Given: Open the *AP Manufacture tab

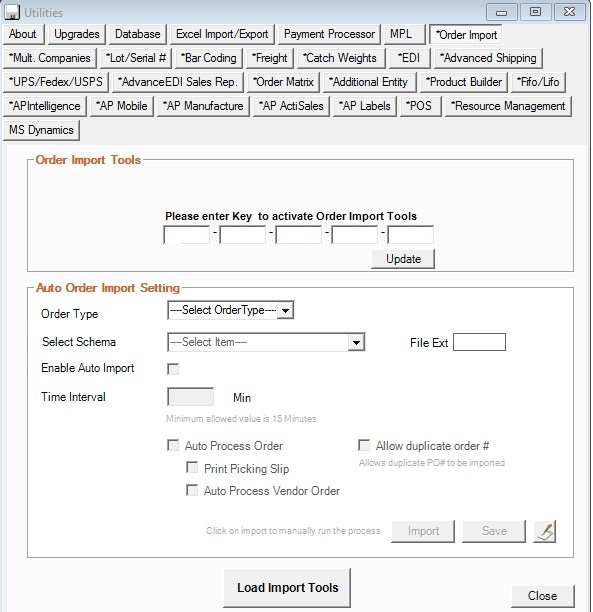Looking at the screenshot, I should pyautogui.click(x=203, y=106).
